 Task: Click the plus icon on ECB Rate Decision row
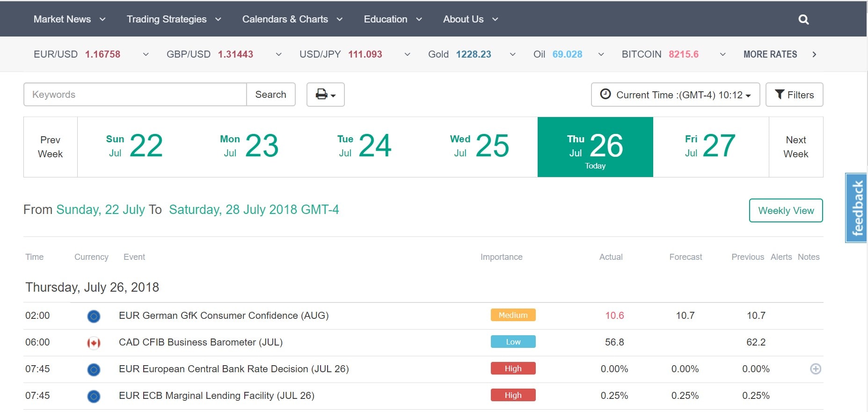(816, 369)
